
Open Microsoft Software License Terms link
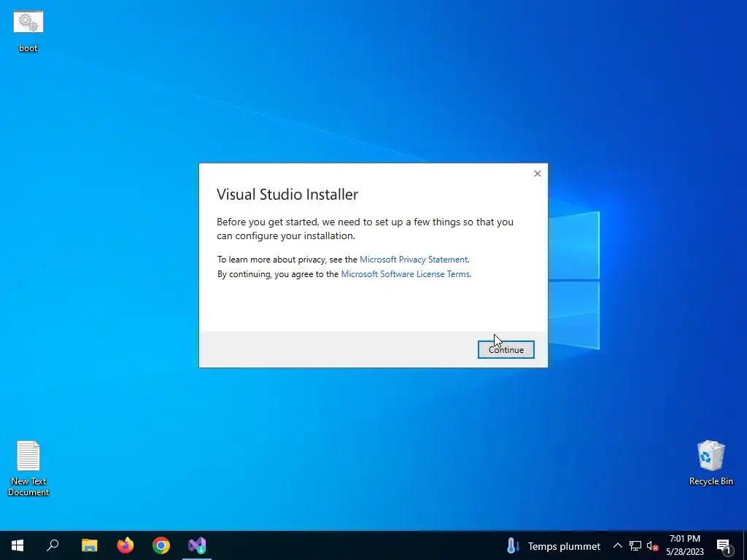click(x=406, y=274)
